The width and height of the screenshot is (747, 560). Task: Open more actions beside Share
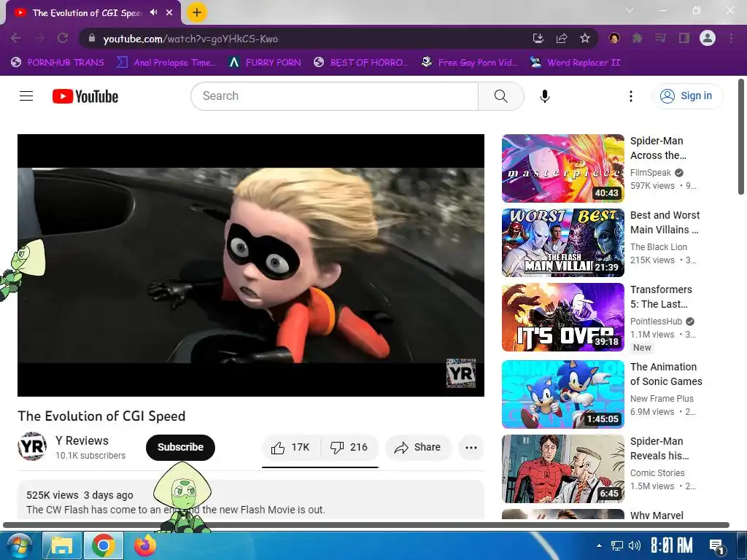471,448
